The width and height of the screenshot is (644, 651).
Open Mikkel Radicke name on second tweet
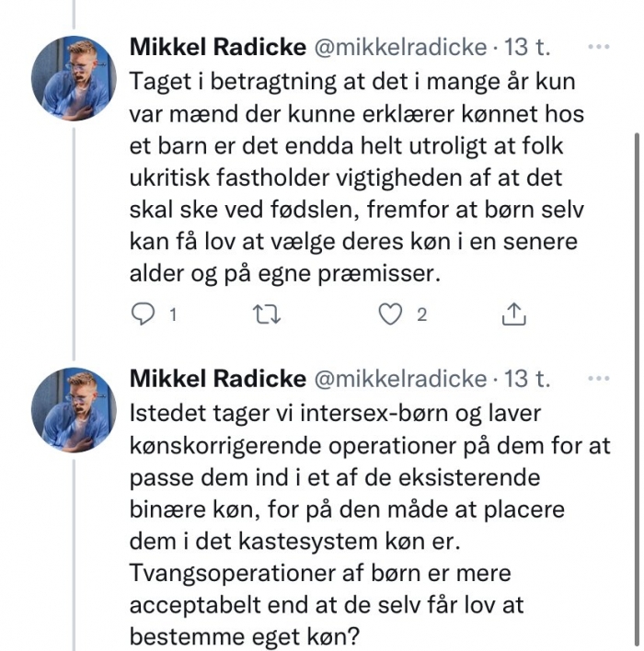218,378
